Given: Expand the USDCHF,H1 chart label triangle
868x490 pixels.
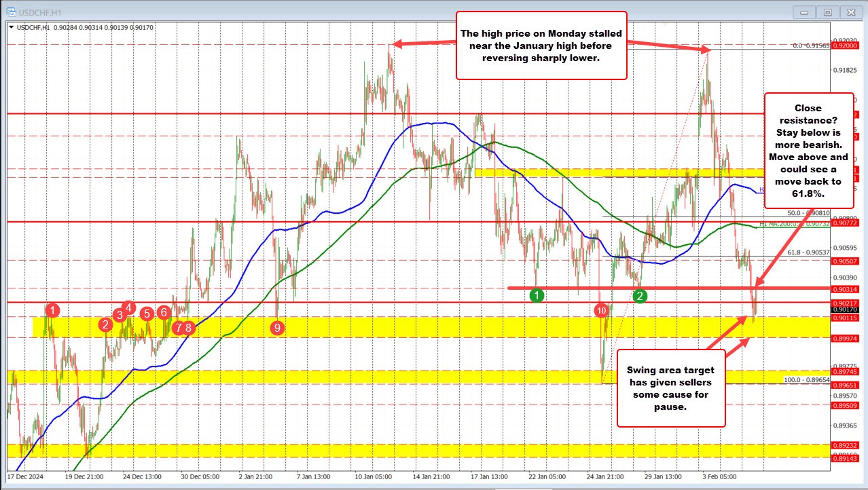Looking at the screenshot, I should (10, 27).
